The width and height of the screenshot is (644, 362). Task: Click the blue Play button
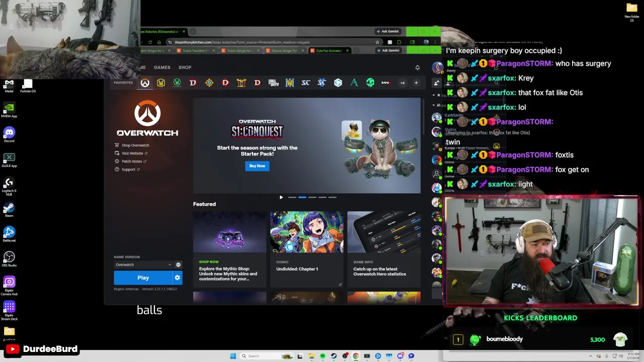click(x=143, y=278)
